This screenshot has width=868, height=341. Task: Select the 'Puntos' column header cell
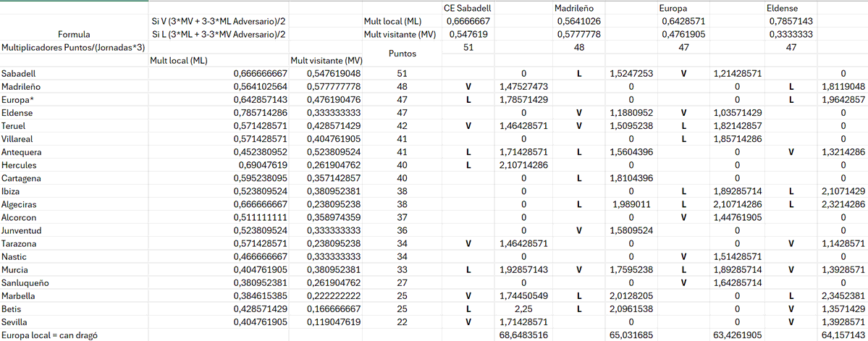pos(401,54)
